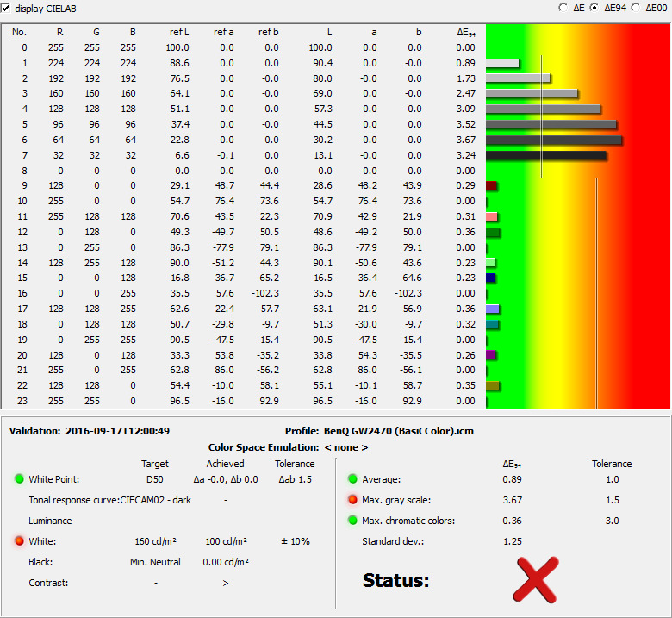Toggle the display CIELAB checkbox

5,8
